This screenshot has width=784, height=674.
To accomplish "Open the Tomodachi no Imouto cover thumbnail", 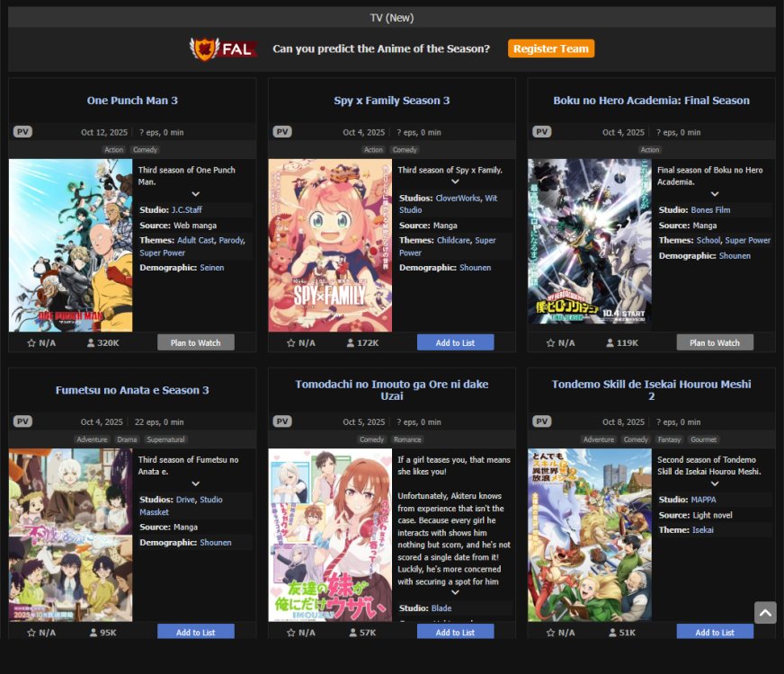I will click(330, 535).
